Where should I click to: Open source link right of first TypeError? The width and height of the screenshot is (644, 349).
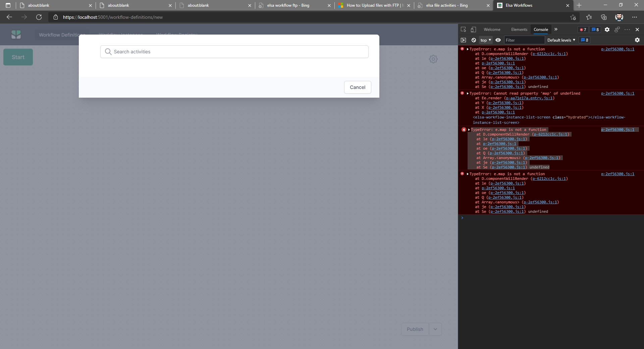(618, 49)
